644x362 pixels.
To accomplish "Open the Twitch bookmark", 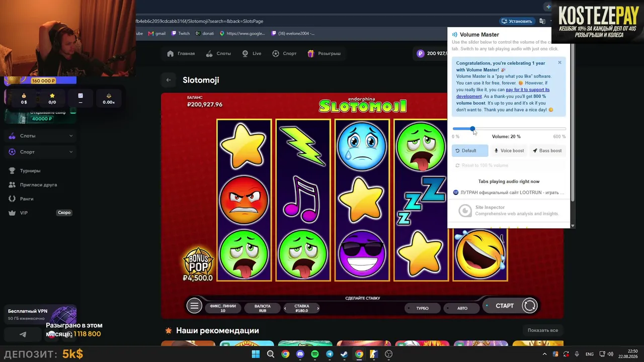I will 181,34.
